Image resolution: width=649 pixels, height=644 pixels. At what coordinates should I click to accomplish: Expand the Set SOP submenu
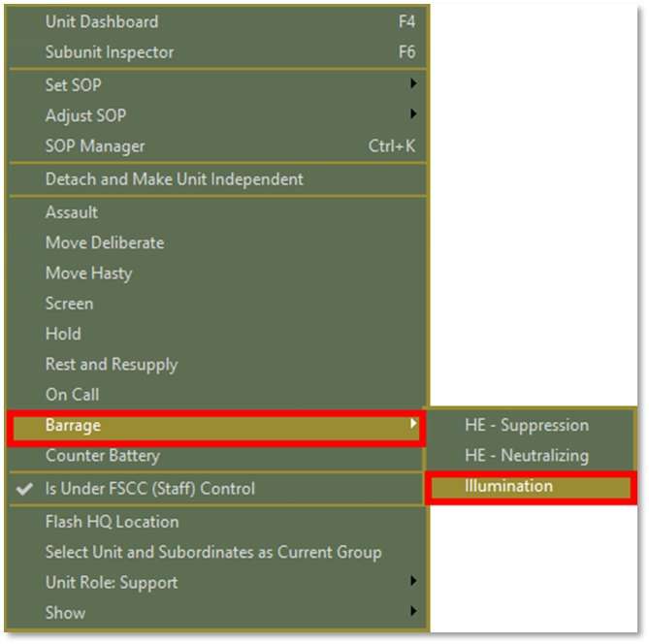coord(73,85)
